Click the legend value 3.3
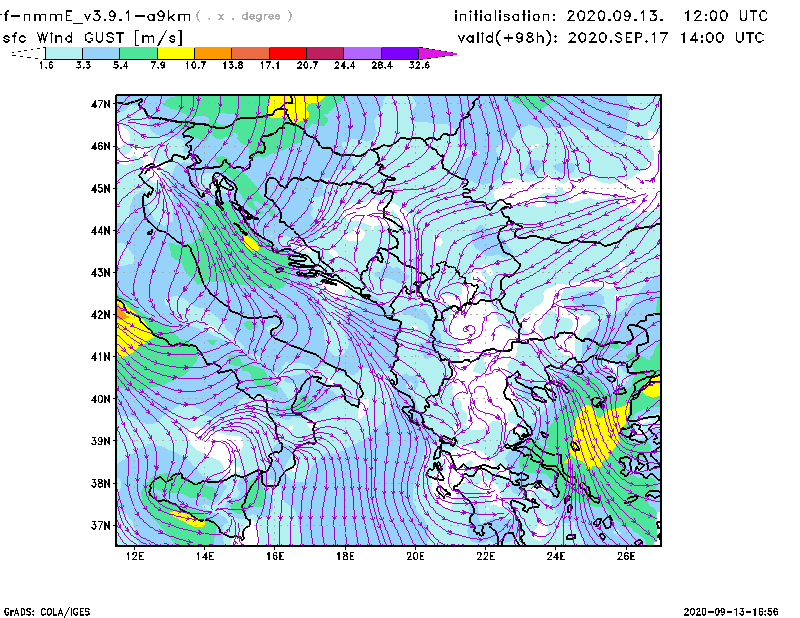Screen dimensions: 800x618 (x=83, y=65)
